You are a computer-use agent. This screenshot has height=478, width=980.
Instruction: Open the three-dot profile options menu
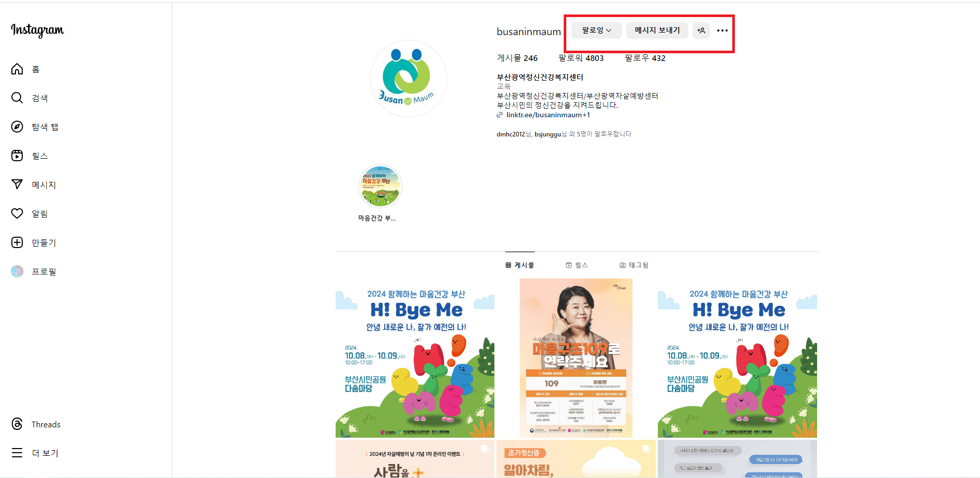(722, 30)
